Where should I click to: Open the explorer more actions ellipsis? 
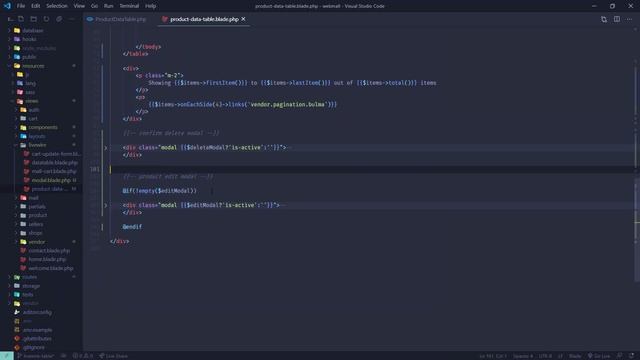(72, 19)
